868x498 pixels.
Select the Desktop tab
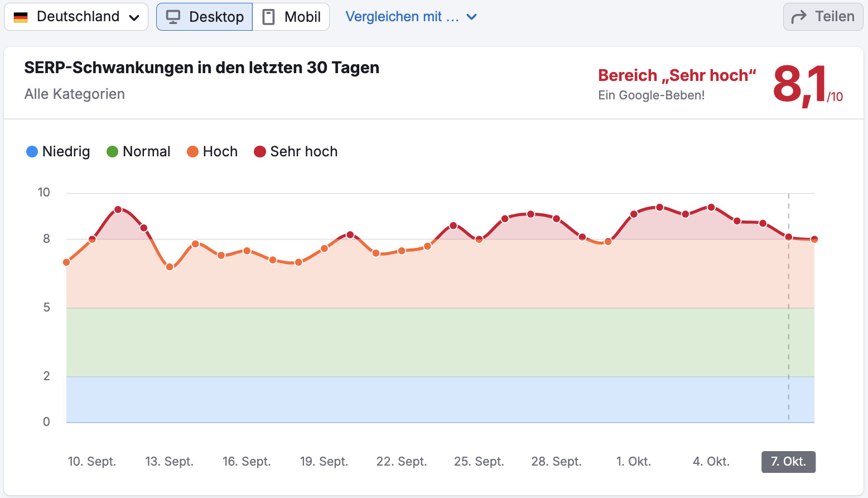pos(204,17)
